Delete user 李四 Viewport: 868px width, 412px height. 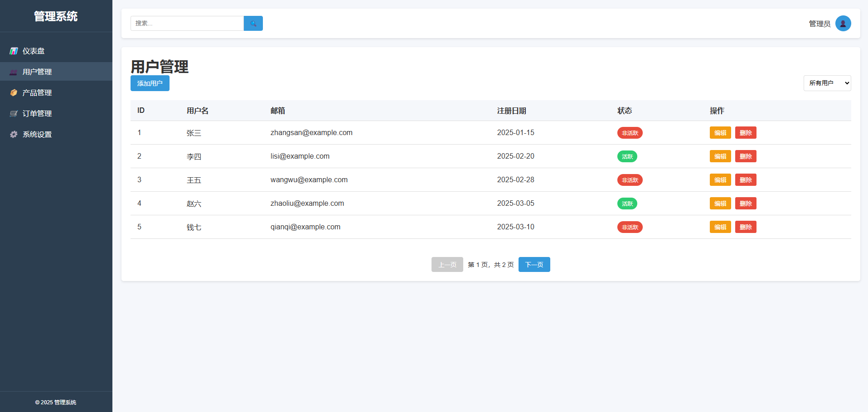(x=745, y=156)
